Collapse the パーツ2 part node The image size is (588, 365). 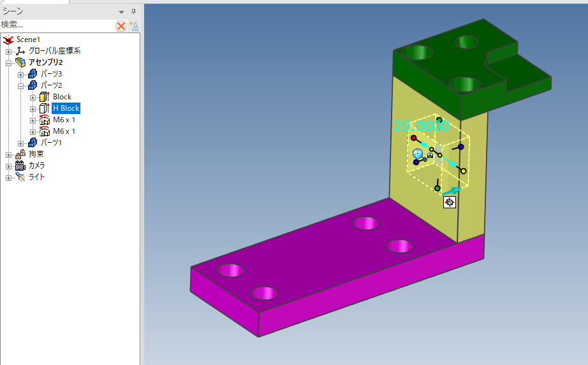(x=21, y=85)
